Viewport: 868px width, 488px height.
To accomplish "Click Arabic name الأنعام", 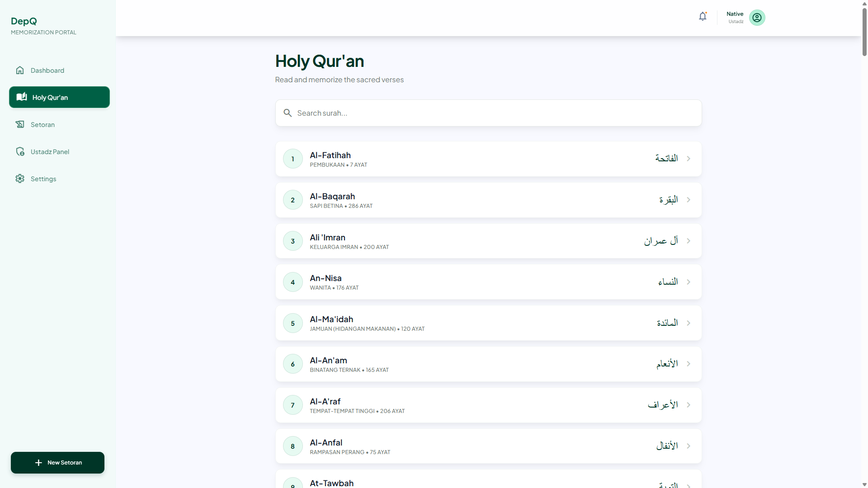I will (667, 363).
